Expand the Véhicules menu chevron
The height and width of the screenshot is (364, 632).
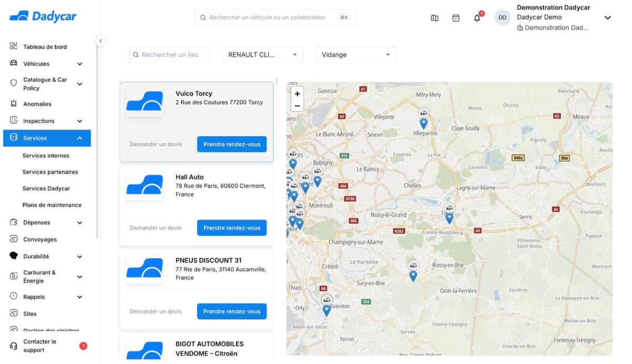click(80, 64)
